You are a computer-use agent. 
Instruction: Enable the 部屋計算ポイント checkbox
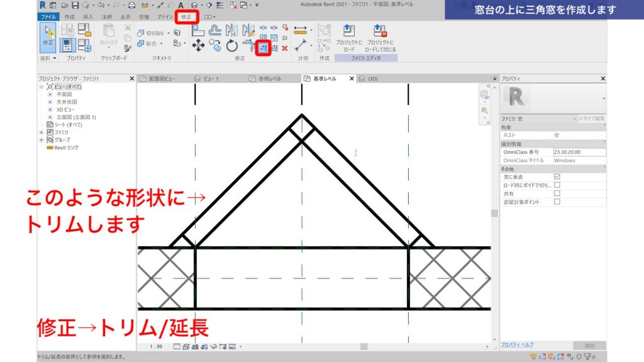(557, 201)
